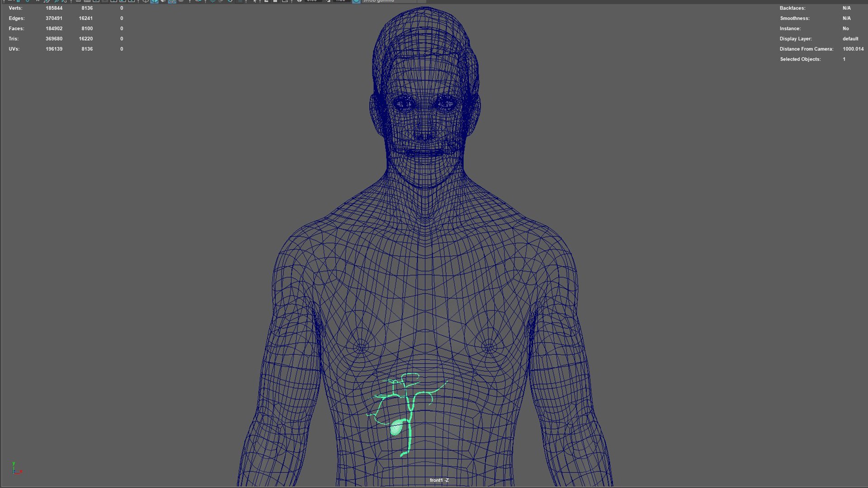The width and height of the screenshot is (868, 488).
Task: Click the UVs label in the HUD
Action: pyautogui.click(x=14, y=49)
